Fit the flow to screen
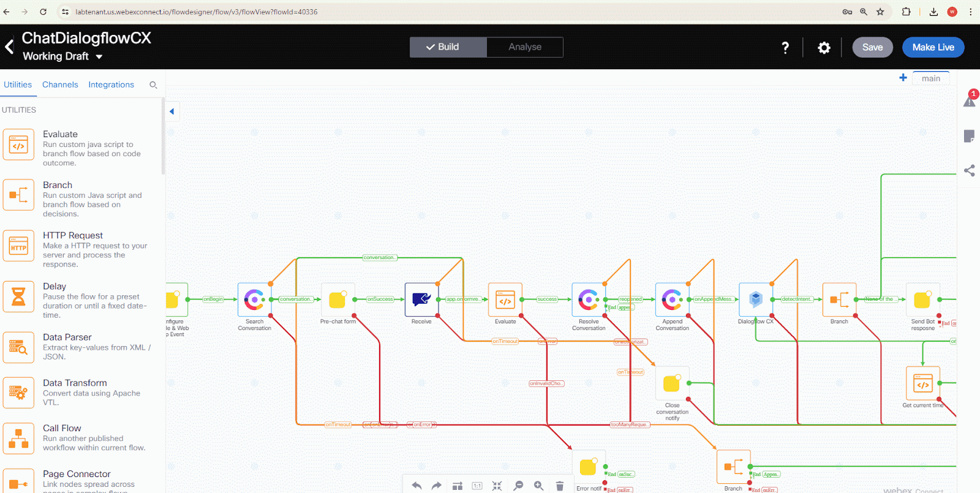 [x=497, y=486]
